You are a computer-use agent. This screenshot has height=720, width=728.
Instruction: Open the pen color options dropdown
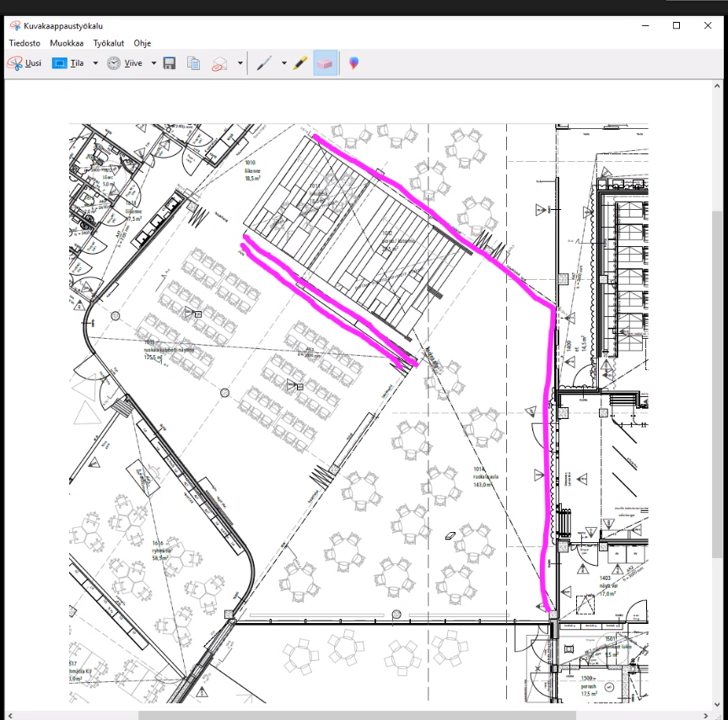pyautogui.click(x=283, y=63)
